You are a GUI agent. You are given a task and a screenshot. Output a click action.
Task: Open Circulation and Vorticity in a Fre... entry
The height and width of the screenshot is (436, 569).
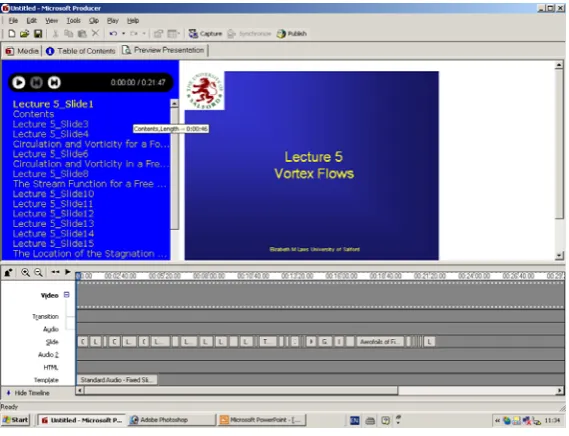[x=91, y=164]
